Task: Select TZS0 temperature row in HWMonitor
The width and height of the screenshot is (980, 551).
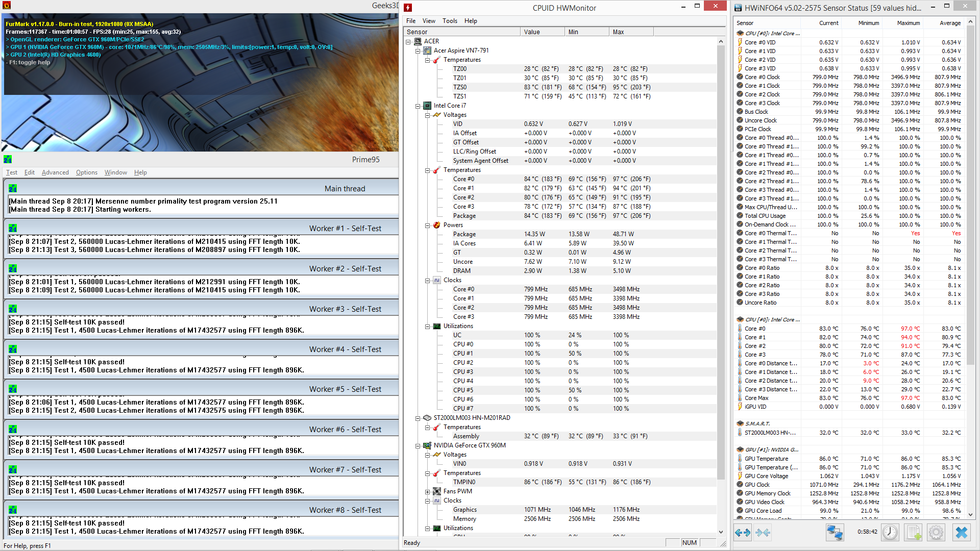Action: 560,87
